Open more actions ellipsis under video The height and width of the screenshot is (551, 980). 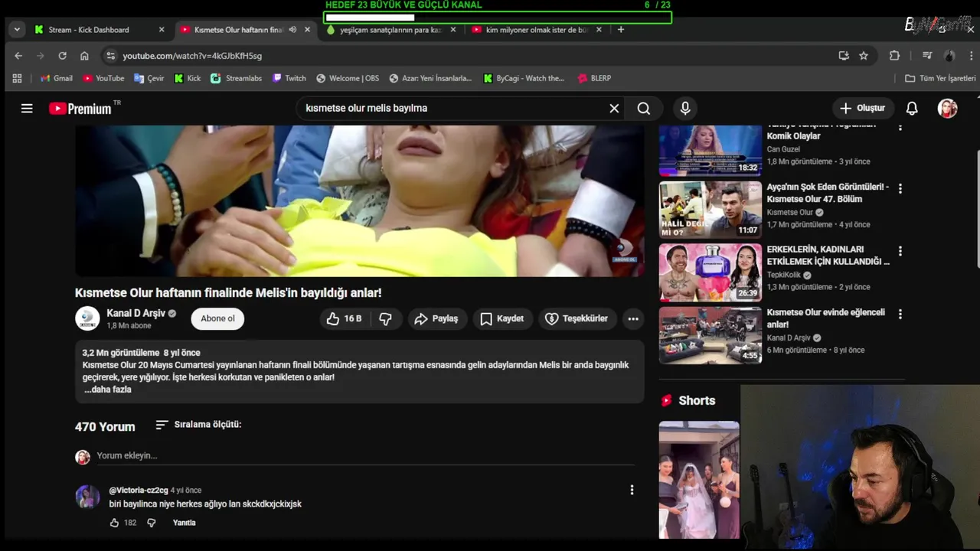[633, 318]
